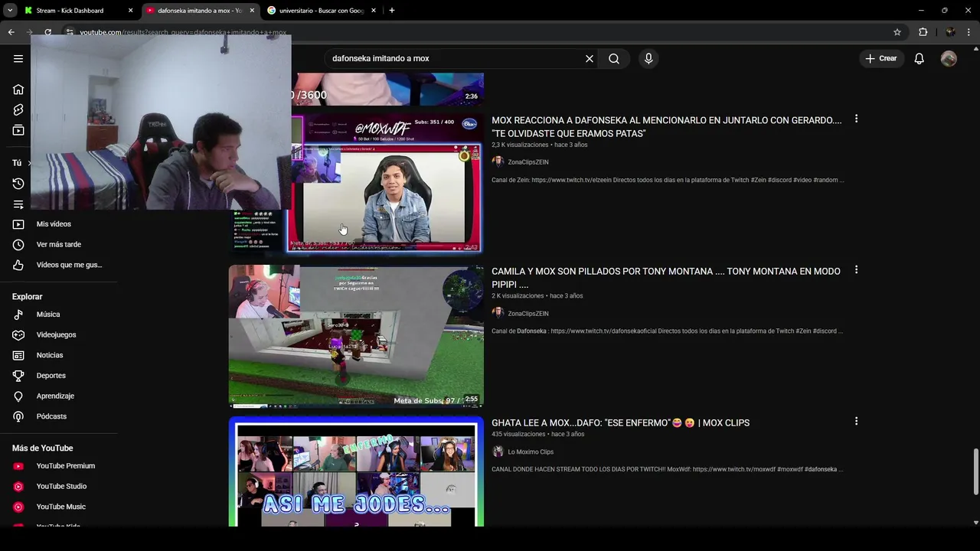The height and width of the screenshot is (551, 980).
Task: Click the Videojuegos controller icon
Action: coord(18,335)
